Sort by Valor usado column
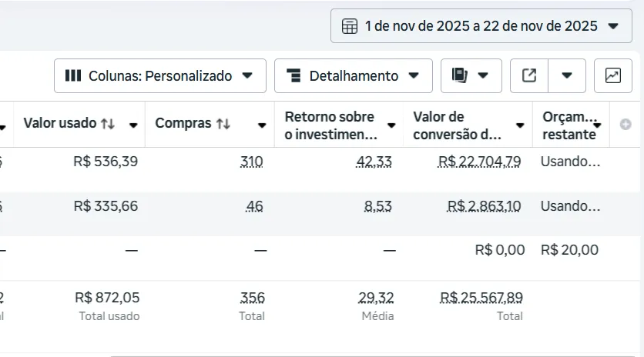The width and height of the screenshot is (644, 357). [x=108, y=123]
